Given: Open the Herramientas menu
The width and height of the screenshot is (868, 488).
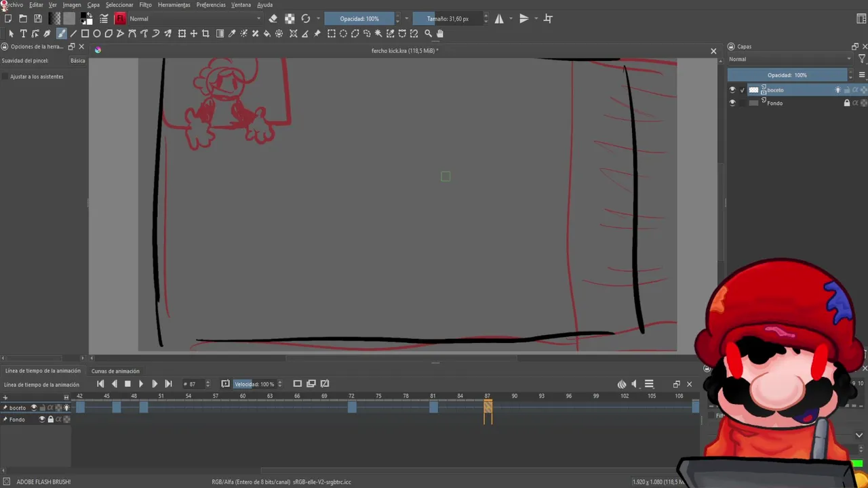Looking at the screenshot, I should tap(174, 5).
